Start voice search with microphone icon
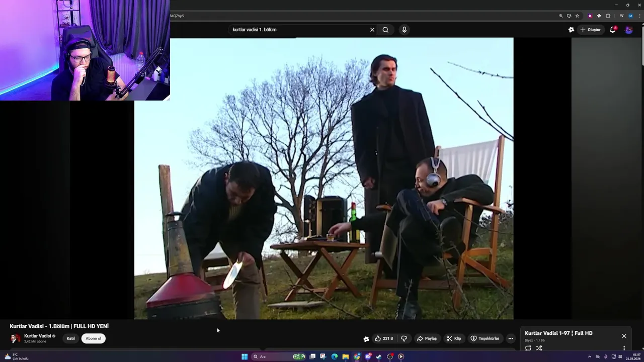The width and height of the screenshot is (644, 362). (x=404, y=30)
